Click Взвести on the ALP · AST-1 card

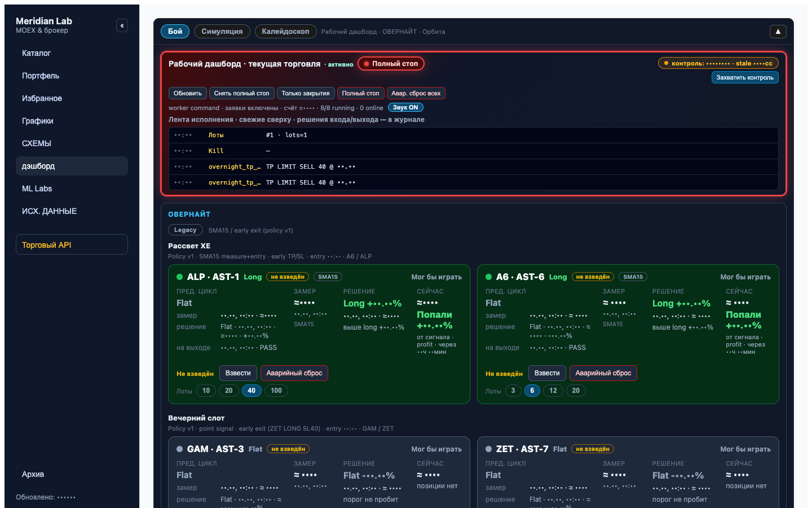tap(238, 373)
